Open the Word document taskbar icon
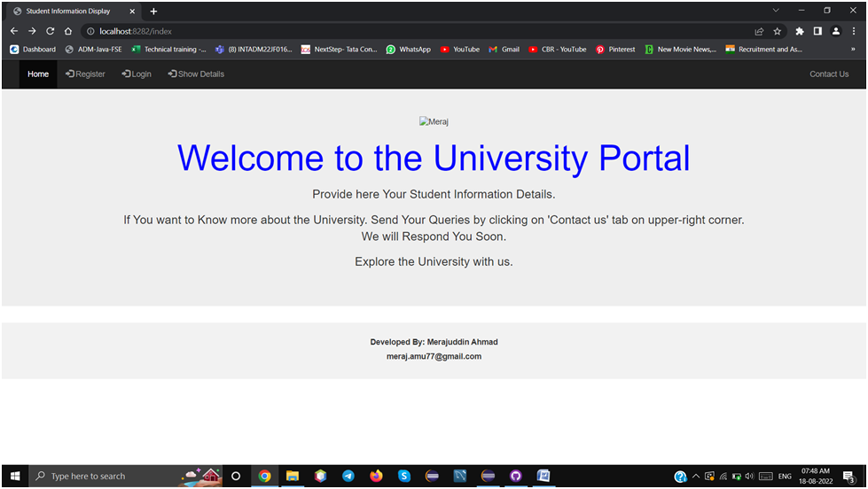The width and height of the screenshot is (868, 489). (543, 476)
